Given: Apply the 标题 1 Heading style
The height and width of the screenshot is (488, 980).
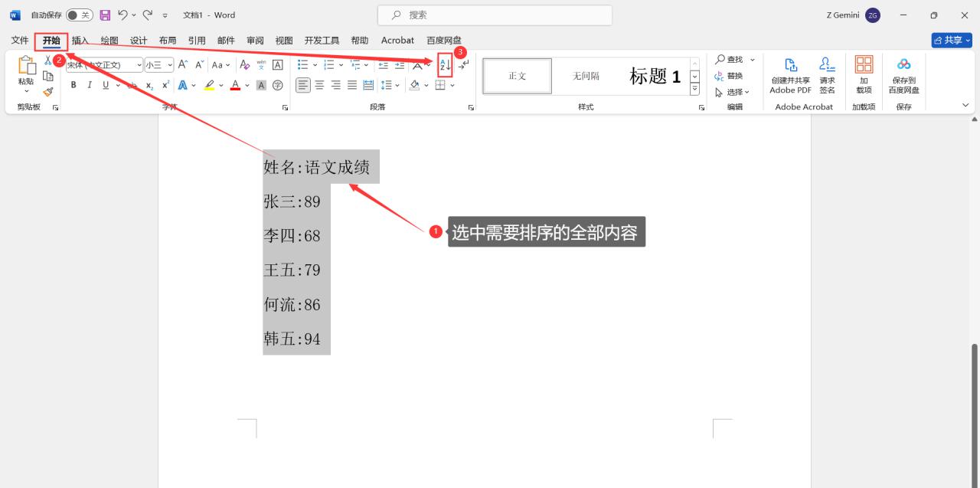Looking at the screenshot, I should (655, 76).
